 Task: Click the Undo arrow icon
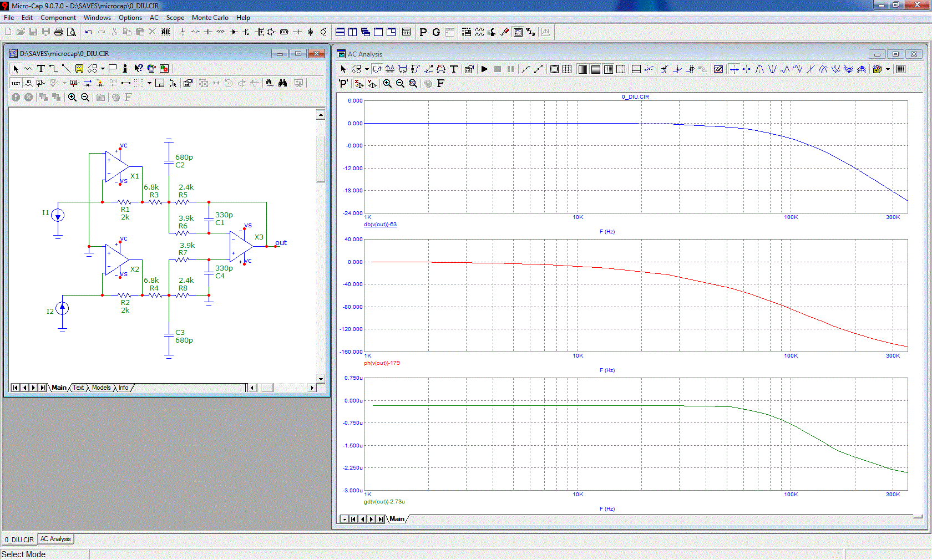tap(88, 32)
